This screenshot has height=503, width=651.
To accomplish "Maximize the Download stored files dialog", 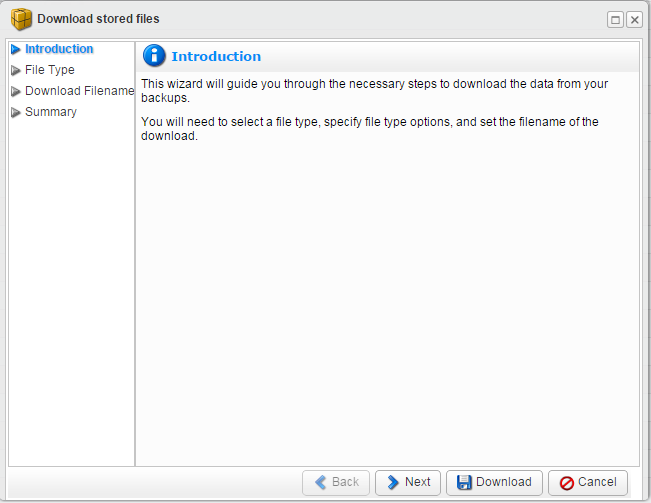I will 615,20.
